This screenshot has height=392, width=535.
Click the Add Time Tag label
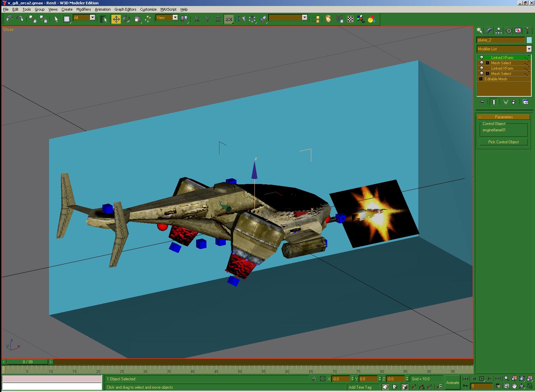click(x=360, y=387)
